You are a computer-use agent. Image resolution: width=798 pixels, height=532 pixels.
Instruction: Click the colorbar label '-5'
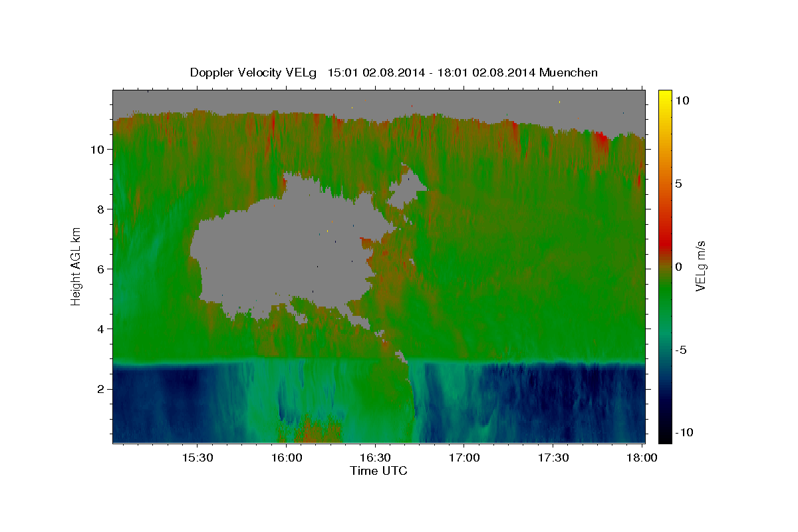pyautogui.click(x=680, y=350)
